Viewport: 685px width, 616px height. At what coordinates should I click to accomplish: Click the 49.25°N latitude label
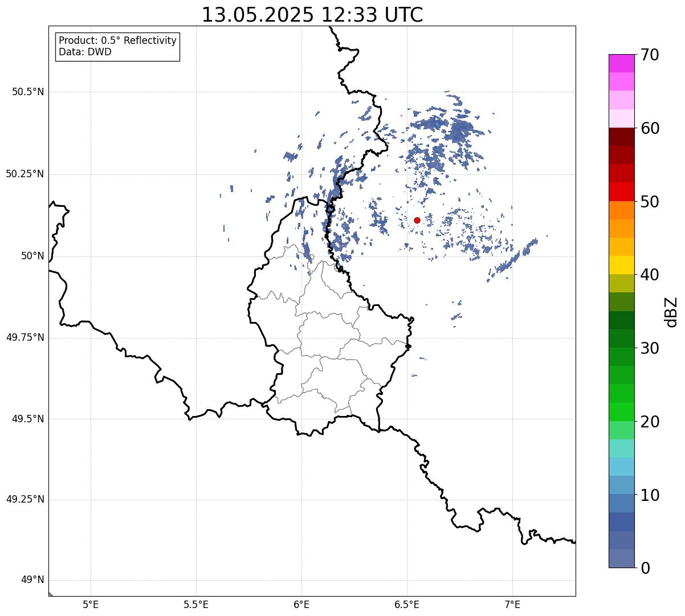(25, 500)
